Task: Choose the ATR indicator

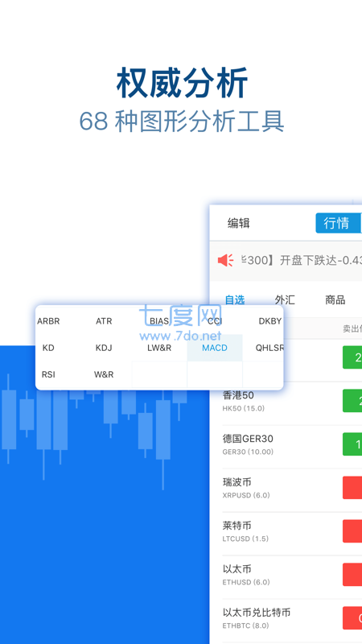Action: [x=104, y=321]
